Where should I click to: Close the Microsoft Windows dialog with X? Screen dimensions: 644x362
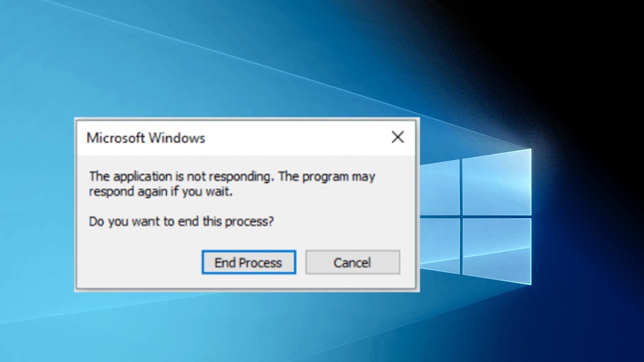pyautogui.click(x=397, y=137)
